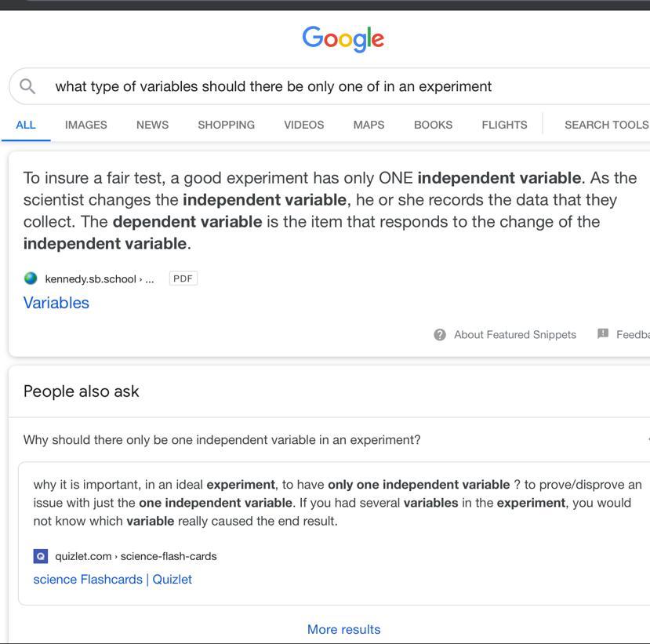The width and height of the screenshot is (650, 644).
Task: Go to the Videos tab
Action: (x=303, y=125)
